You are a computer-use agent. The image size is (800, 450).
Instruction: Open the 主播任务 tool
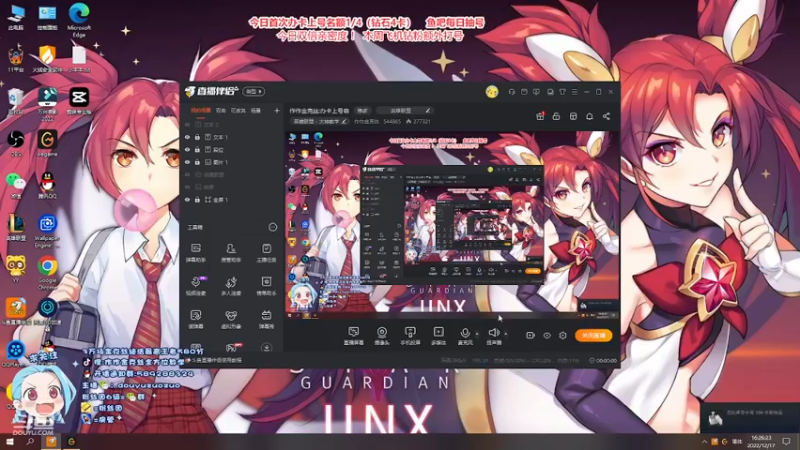[x=266, y=253]
